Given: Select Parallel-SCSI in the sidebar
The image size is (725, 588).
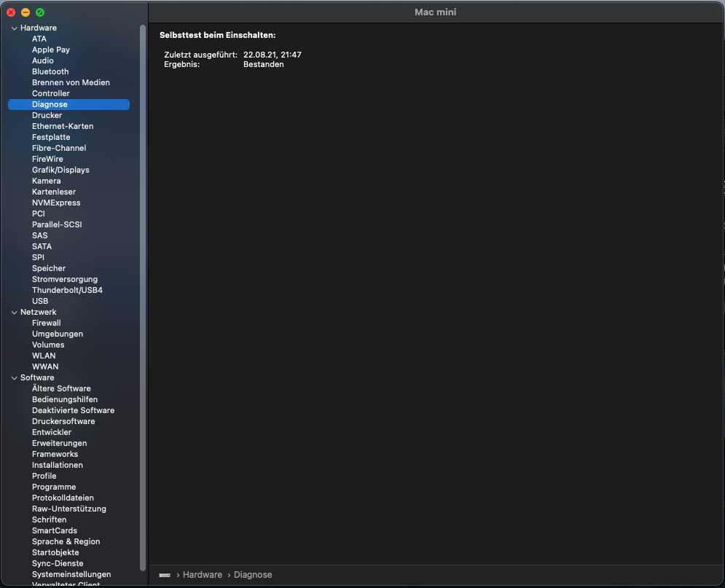Looking at the screenshot, I should [x=57, y=224].
